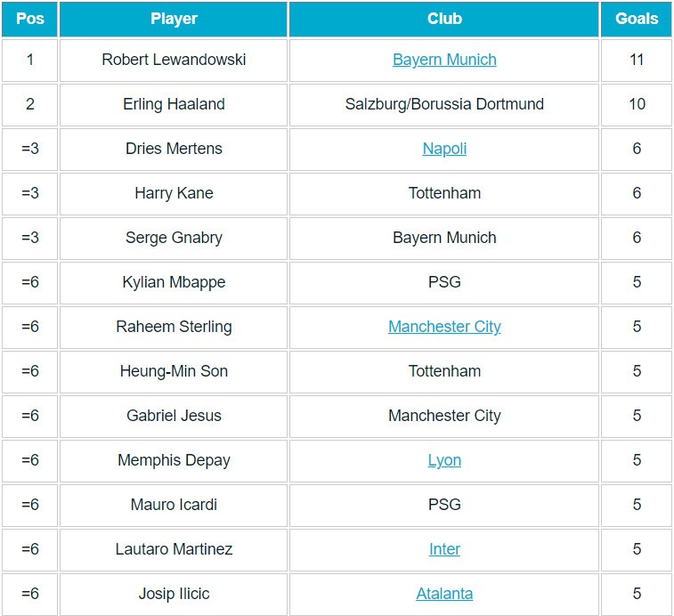Select the Robert Lewandowski player cell
The height and width of the screenshot is (616, 674).
[x=174, y=60]
